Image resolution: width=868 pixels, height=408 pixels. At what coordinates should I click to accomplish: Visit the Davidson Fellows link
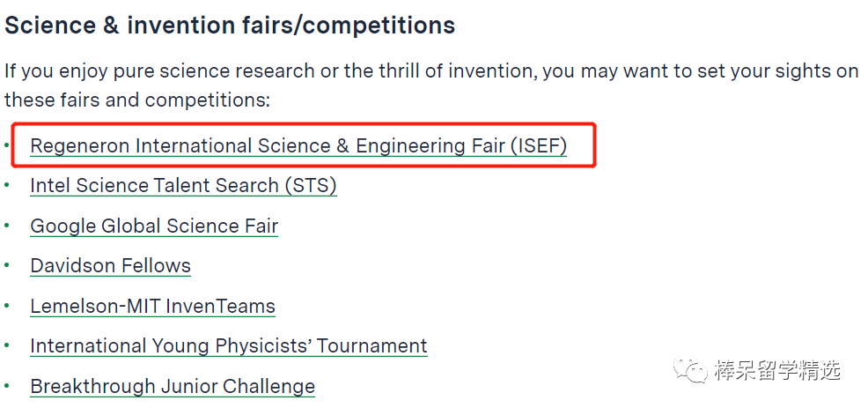coord(111,266)
